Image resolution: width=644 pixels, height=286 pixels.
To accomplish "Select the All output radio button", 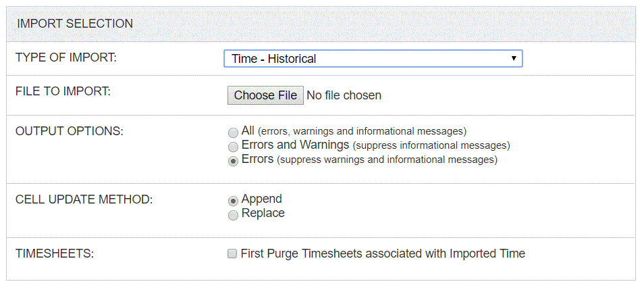I will [233, 133].
